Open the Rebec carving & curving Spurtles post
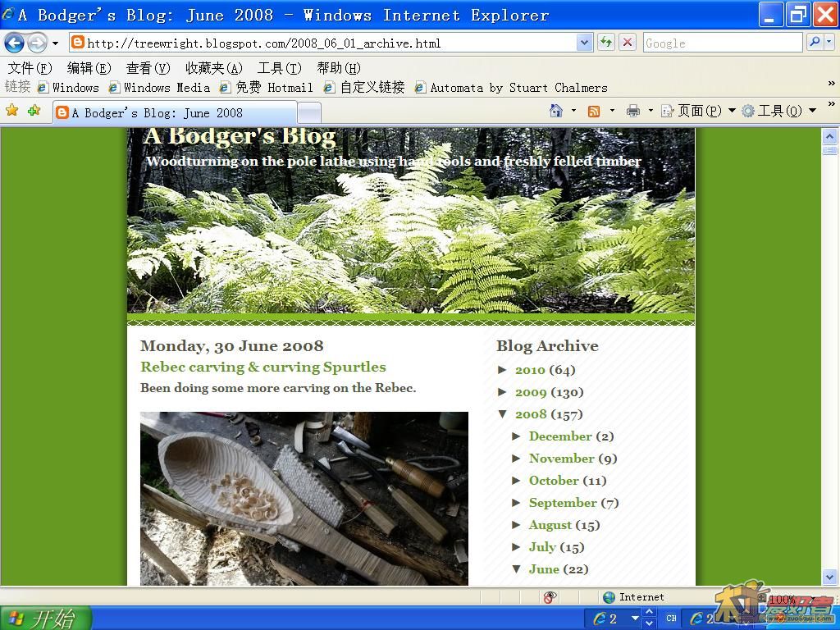Image resolution: width=840 pixels, height=630 pixels. click(x=262, y=367)
